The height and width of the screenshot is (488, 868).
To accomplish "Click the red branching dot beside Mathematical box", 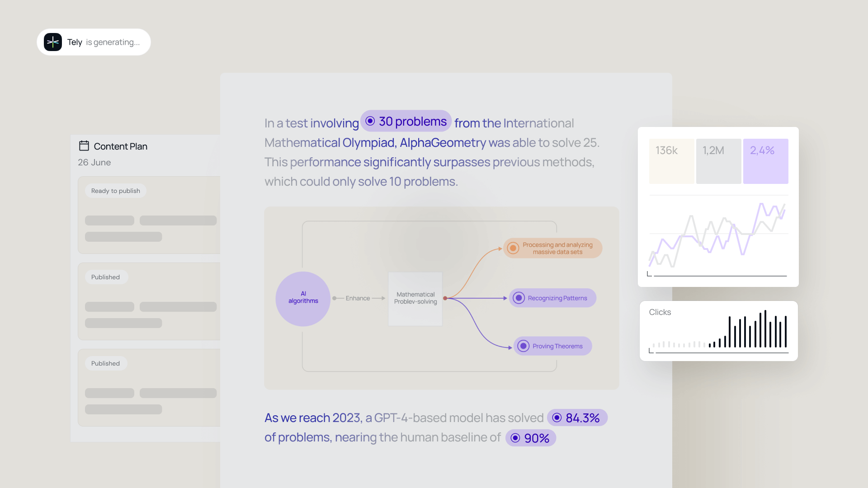I will (x=445, y=298).
